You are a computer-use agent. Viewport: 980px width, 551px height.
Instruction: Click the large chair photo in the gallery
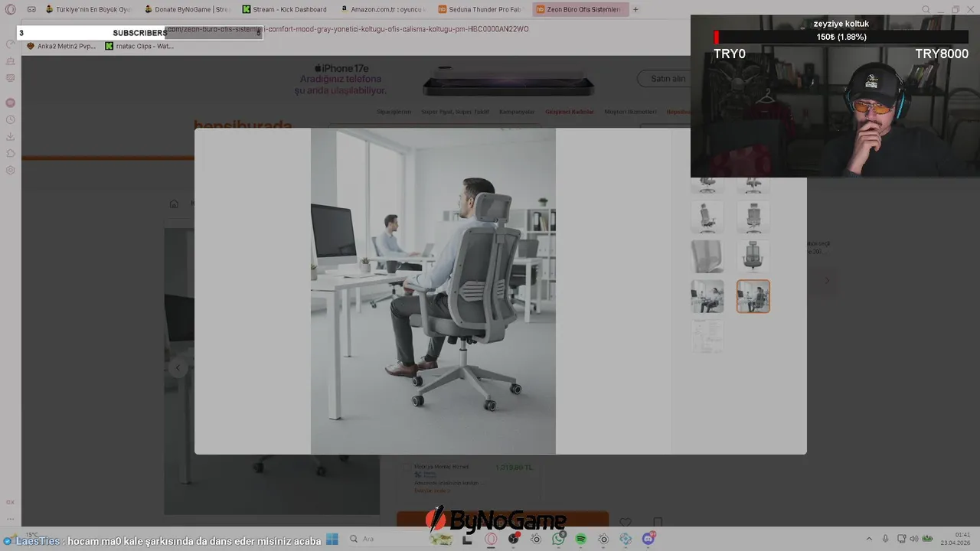point(433,291)
